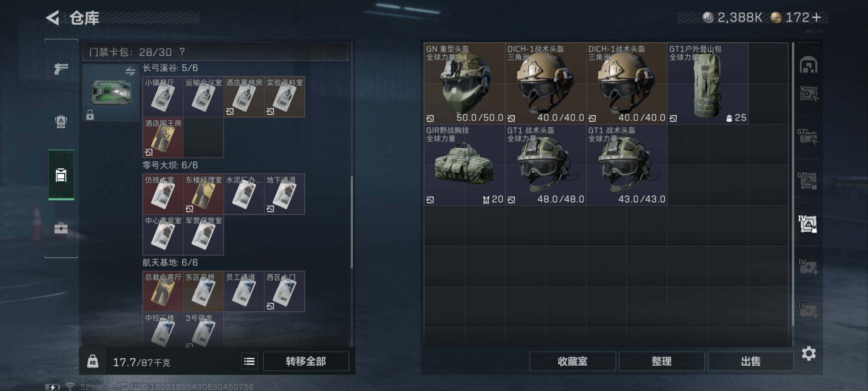The image size is (868, 391).
Task: Click the 出售 button
Action: pos(750,361)
